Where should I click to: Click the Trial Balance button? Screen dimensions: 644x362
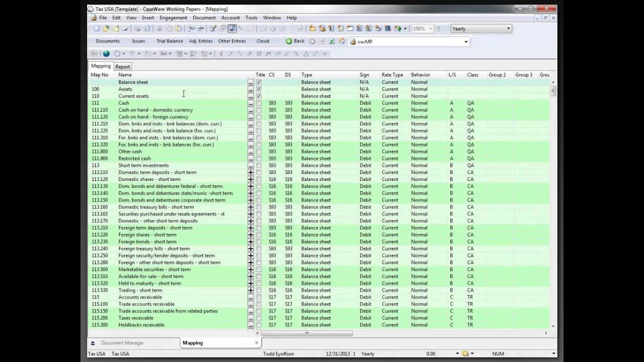coord(170,41)
